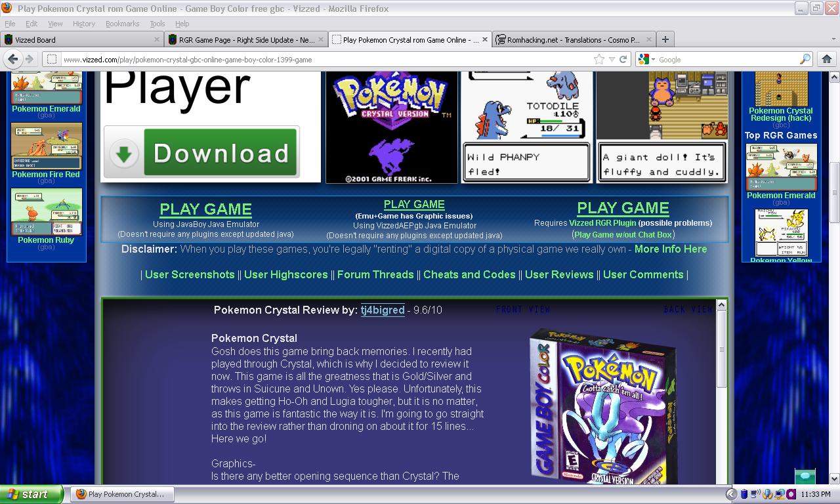Click PLAY GAME requiring RGR Plugin
The width and height of the screenshot is (840, 504).
(x=623, y=208)
